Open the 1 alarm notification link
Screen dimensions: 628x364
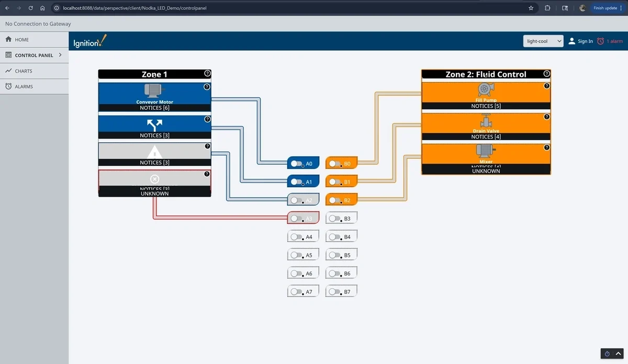[615, 41]
